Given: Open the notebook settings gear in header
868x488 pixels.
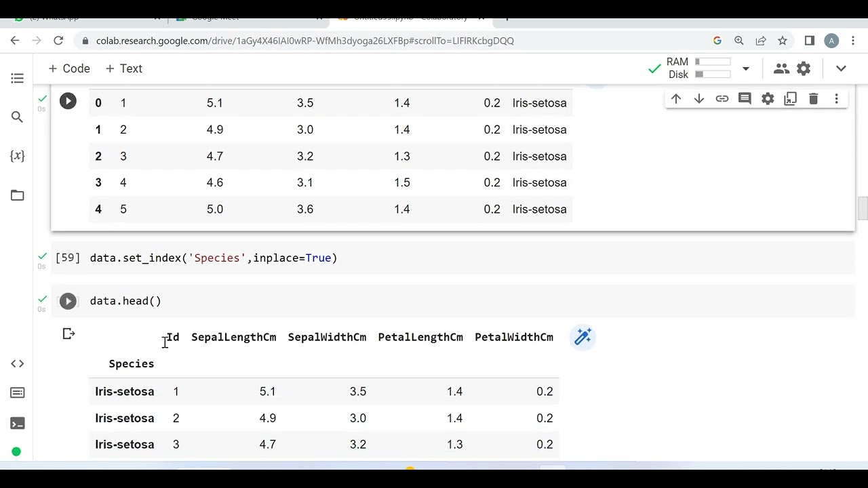Looking at the screenshot, I should pyautogui.click(x=804, y=68).
